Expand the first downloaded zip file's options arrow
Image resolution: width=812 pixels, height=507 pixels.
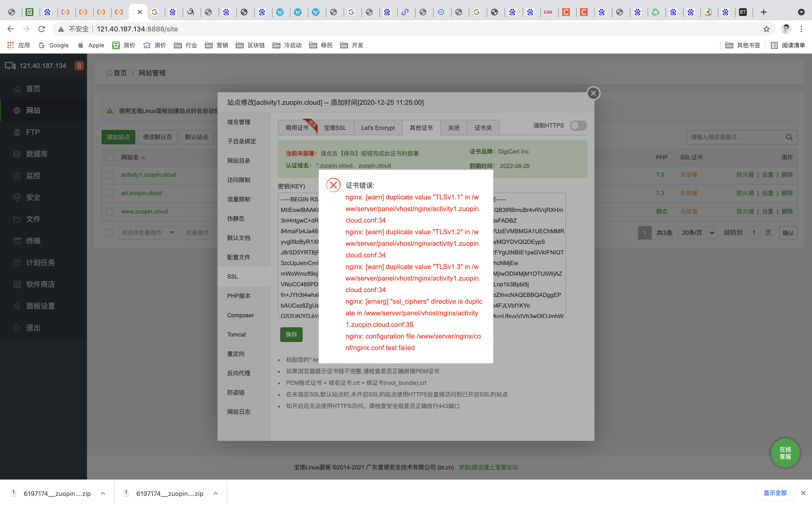tap(103, 493)
